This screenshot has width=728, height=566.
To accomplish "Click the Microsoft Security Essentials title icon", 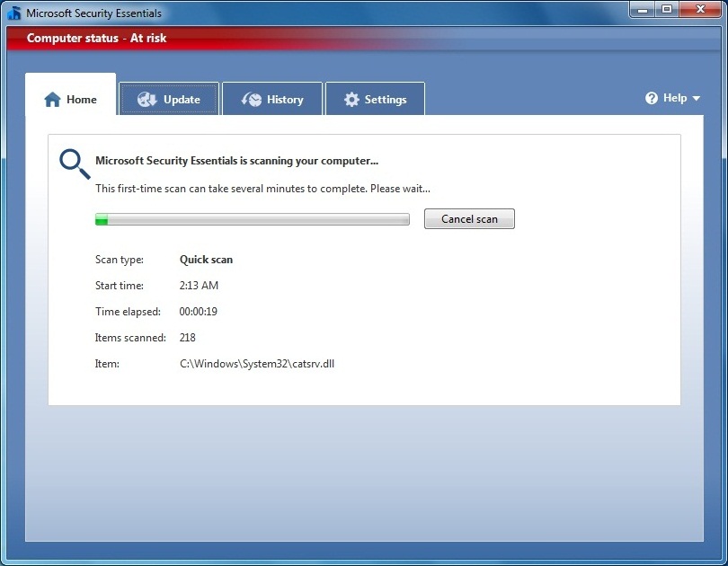I will click(14, 13).
